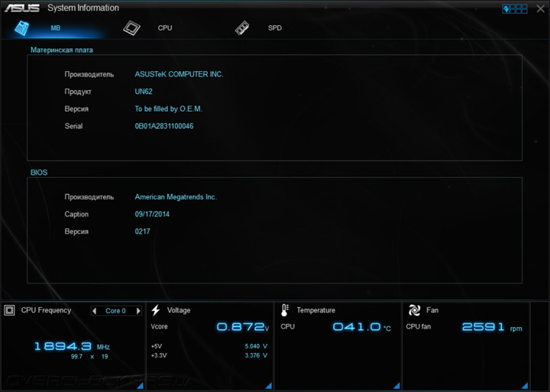The width and height of the screenshot is (550, 392).
Task: Open the view switcher grid icon
Action: 515,8
